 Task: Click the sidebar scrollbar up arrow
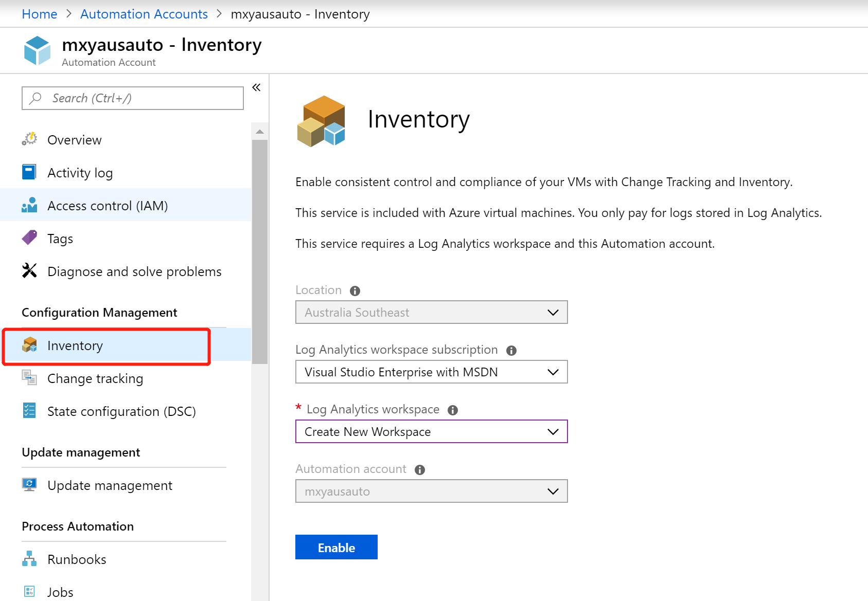(260, 132)
